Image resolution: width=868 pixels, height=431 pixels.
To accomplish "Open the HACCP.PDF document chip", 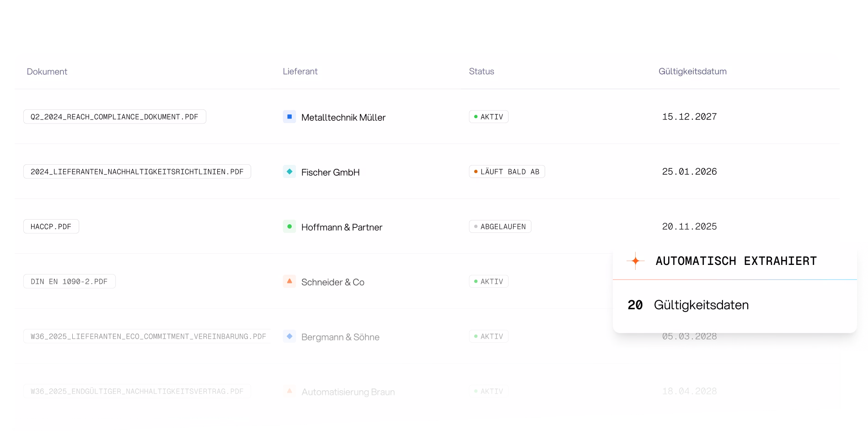I will [x=51, y=226].
